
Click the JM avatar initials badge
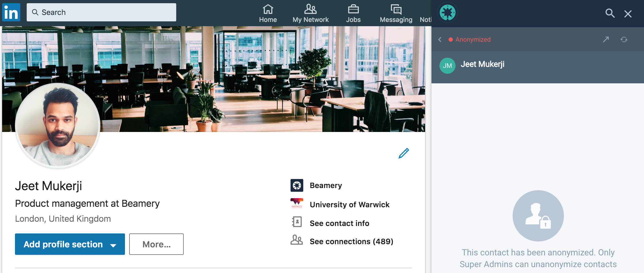447,66
